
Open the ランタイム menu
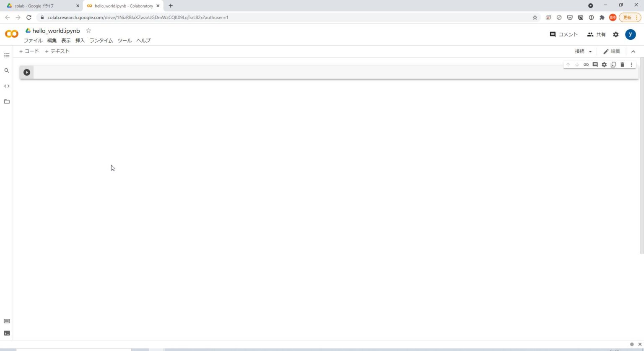tap(101, 41)
